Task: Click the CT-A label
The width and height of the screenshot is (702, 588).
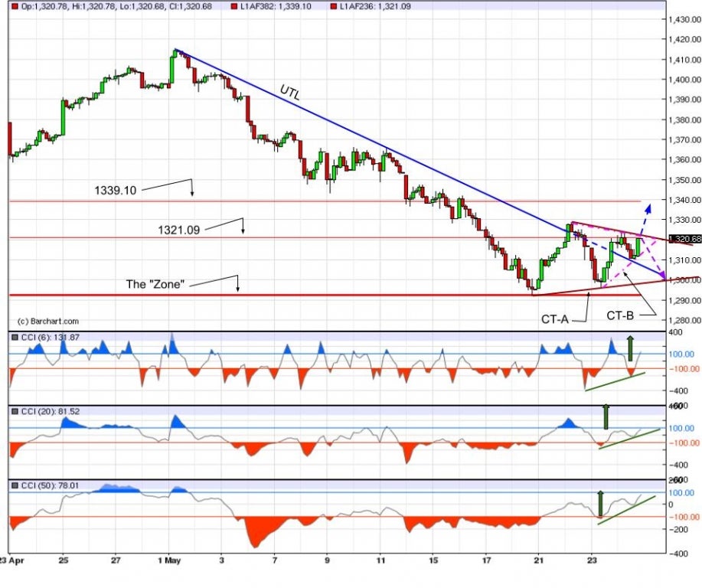Action: pos(555,319)
